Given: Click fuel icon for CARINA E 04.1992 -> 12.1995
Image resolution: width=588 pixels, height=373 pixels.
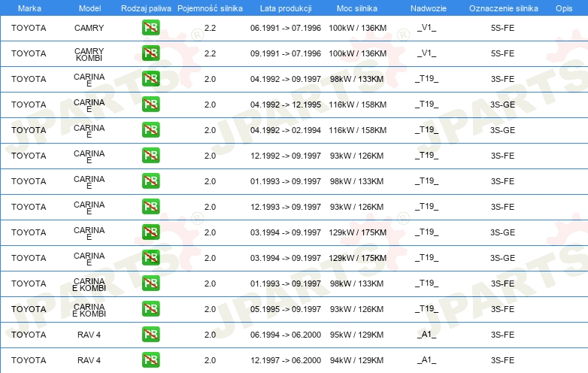Looking at the screenshot, I should click(x=150, y=105).
